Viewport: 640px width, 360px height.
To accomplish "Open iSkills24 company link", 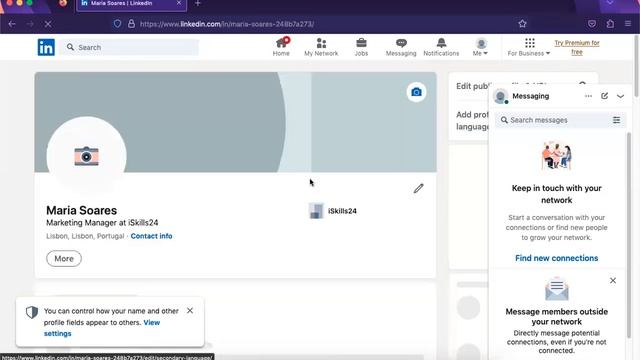I will point(342,211).
